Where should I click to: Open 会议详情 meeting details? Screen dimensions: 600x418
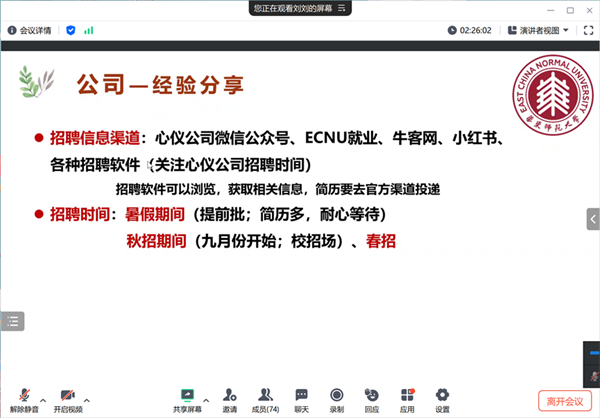tap(32, 30)
